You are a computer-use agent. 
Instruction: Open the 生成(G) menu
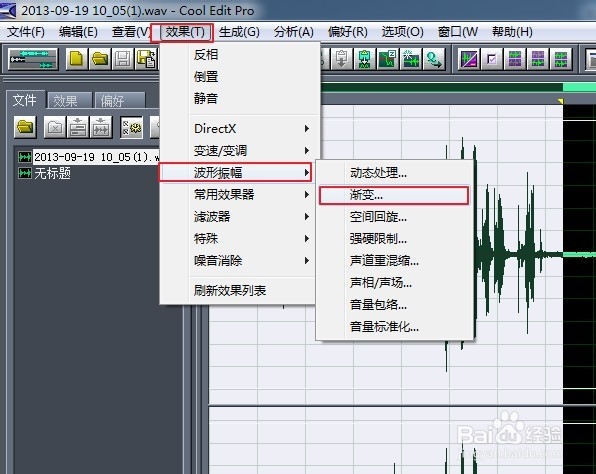tap(239, 32)
